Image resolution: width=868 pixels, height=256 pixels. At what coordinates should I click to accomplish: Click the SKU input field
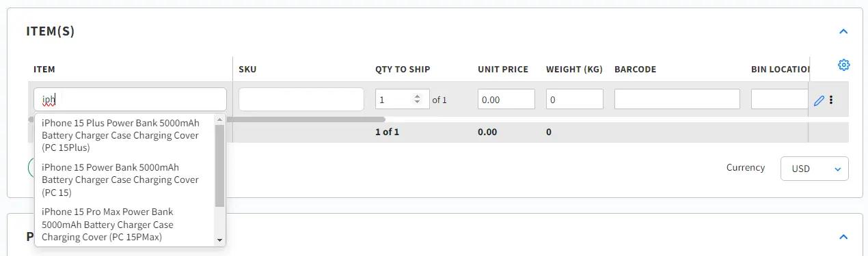click(301, 99)
